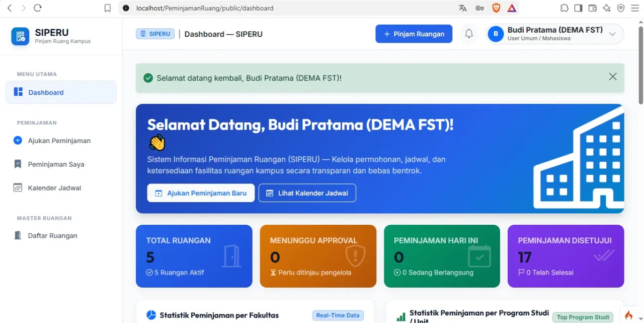644x323 pixels.
Task: Click the Pinjam Ruangan button
Action: point(414,34)
